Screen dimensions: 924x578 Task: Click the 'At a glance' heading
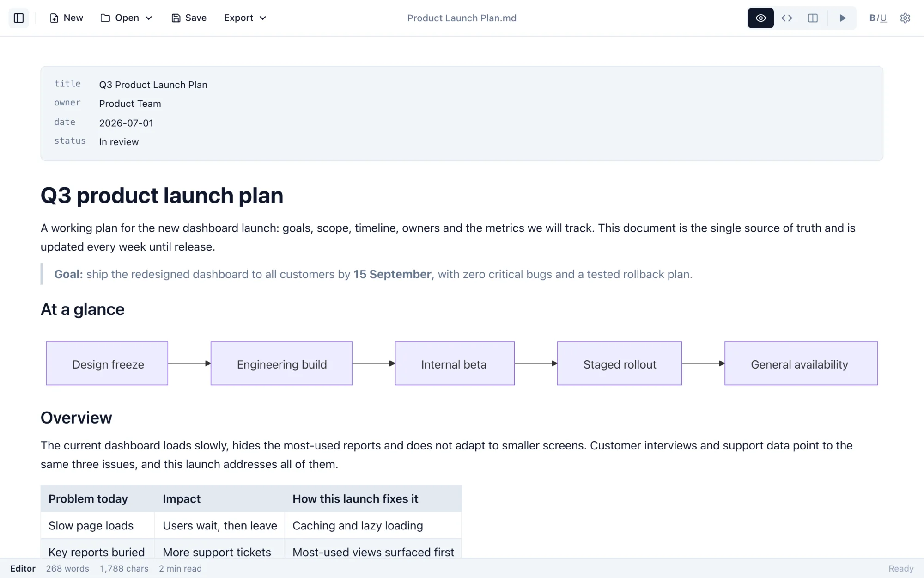(x=82, y=309)
